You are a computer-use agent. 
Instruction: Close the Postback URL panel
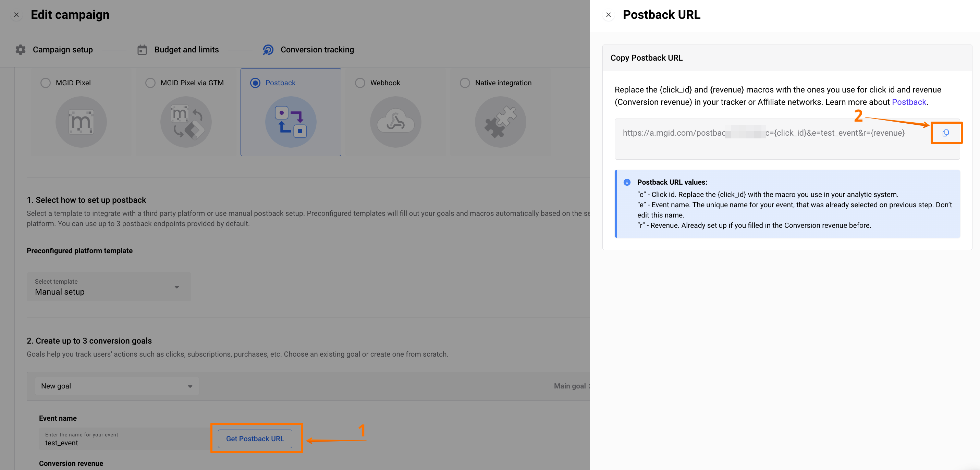(608, 15)
